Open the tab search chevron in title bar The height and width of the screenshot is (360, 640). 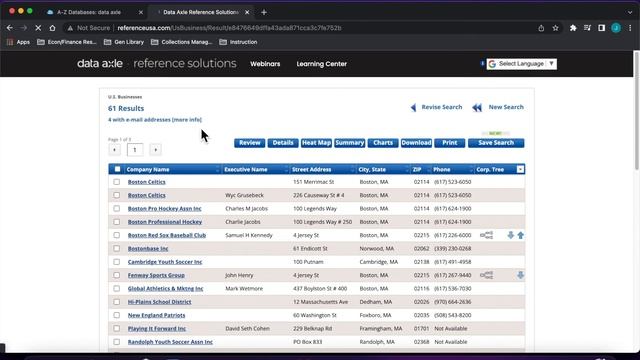click(x=630, y=12)
